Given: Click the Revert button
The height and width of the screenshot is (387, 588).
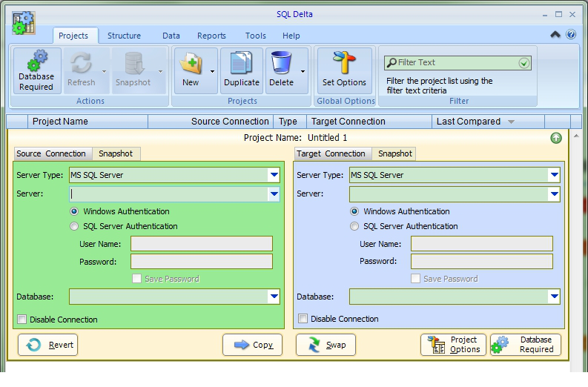Looking at the screenshot, I should [x=48, y=345].
